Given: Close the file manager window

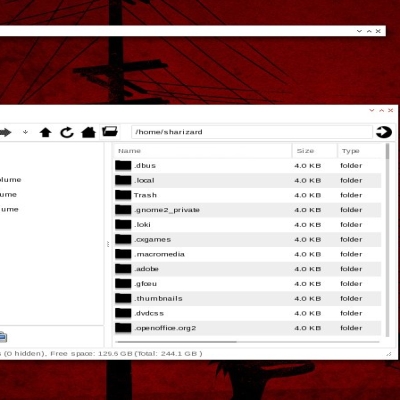Looking at the screenshot, I should pyautogui.click(x=391, y=110).
